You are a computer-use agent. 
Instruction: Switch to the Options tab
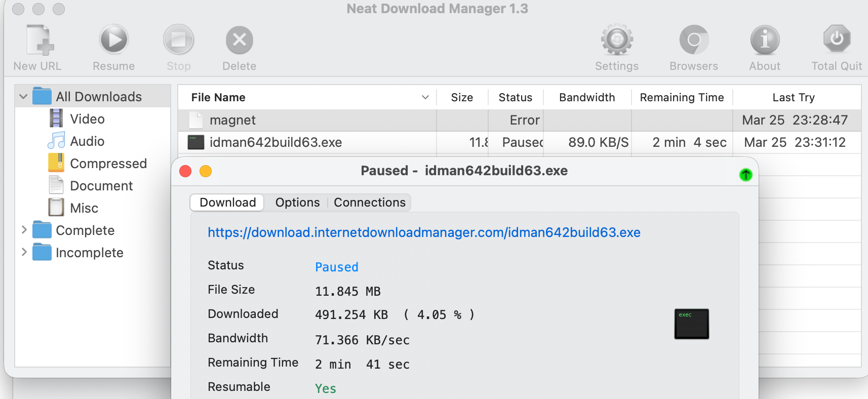click(x=297, y=203)
